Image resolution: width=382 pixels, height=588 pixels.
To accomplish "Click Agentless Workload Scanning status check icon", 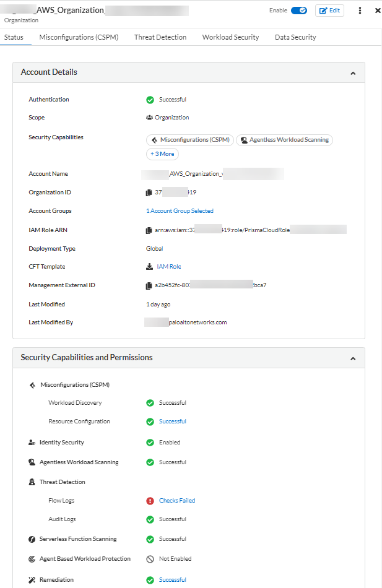I will click(x=150, y=462).
